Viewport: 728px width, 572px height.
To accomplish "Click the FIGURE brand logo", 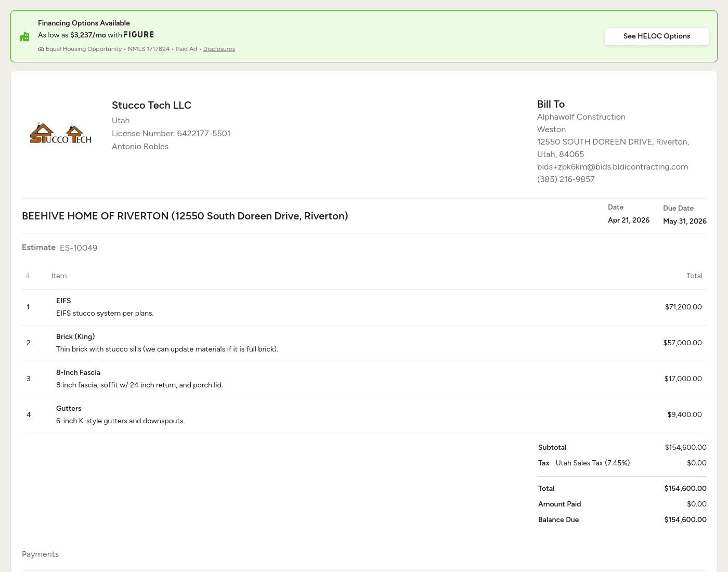I will 138,35.
